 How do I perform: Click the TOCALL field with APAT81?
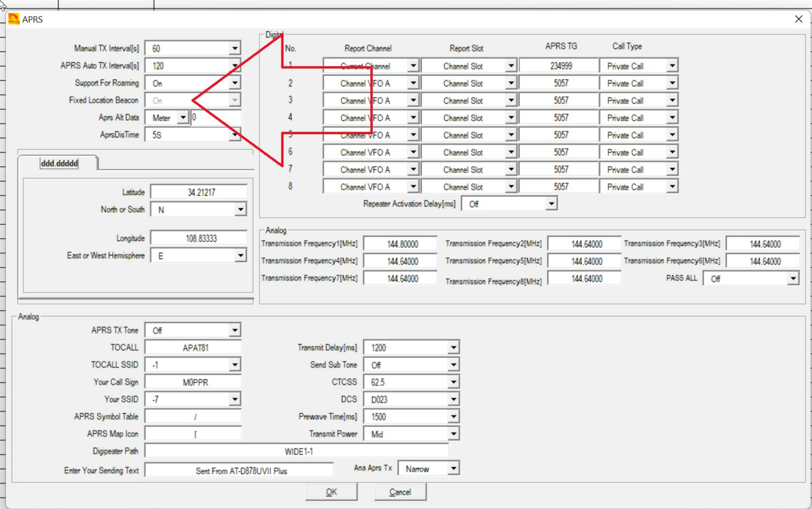click(x=193, y=347)
